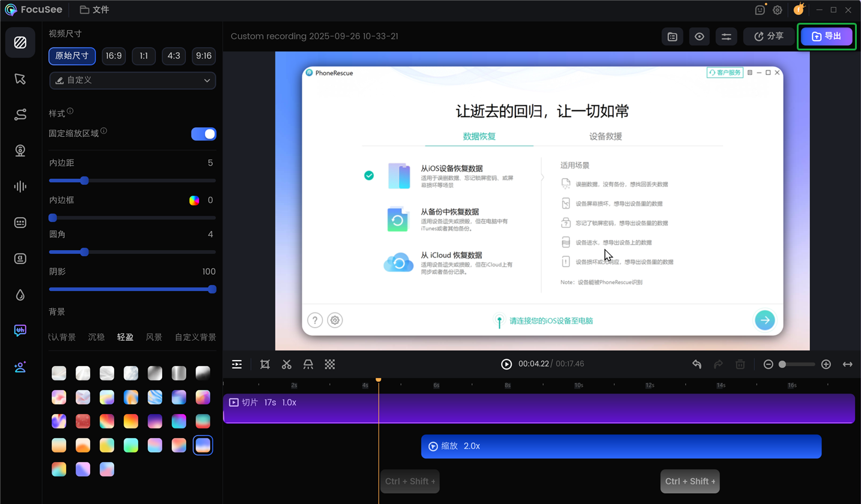
Task: Switch to the 轻盈 background tab
Action: [125, 337]
